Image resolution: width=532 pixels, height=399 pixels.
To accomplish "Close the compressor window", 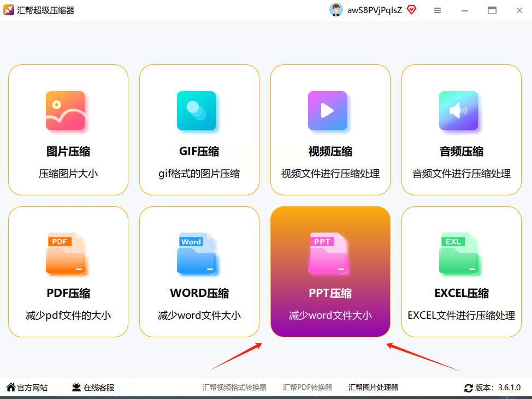I will [519, 10].
